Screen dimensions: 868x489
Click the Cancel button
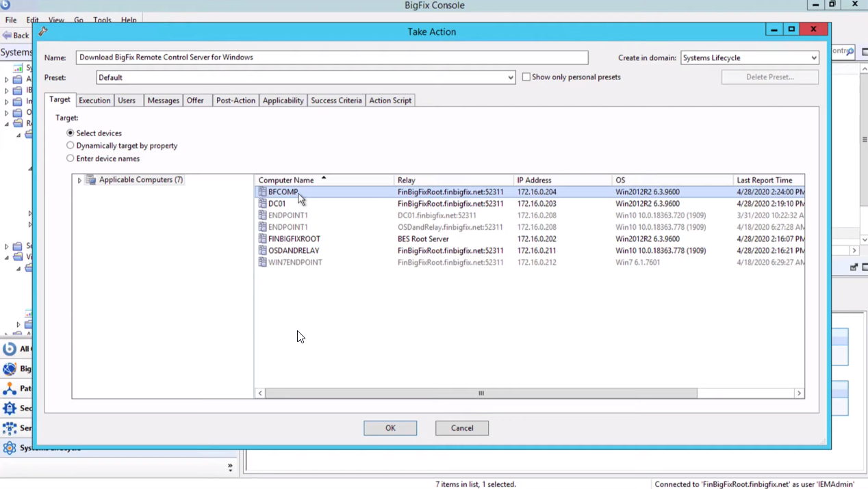click(x=461, y=427)
